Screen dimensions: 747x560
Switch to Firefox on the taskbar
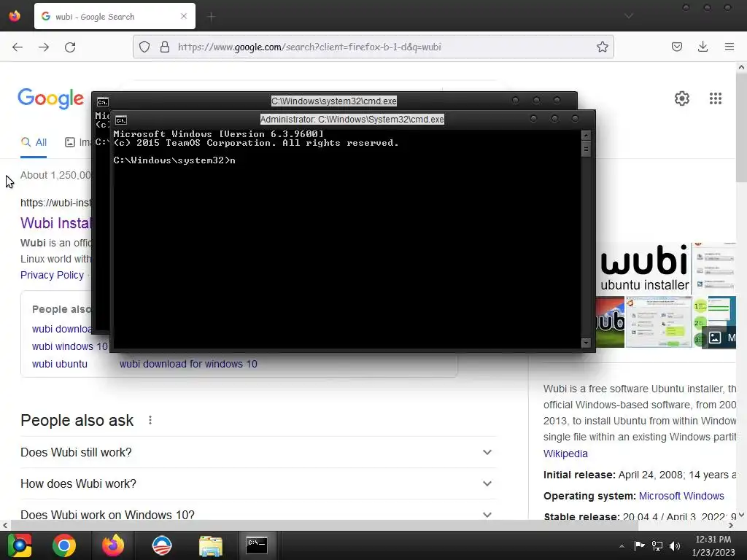click(x=113, y=545)
